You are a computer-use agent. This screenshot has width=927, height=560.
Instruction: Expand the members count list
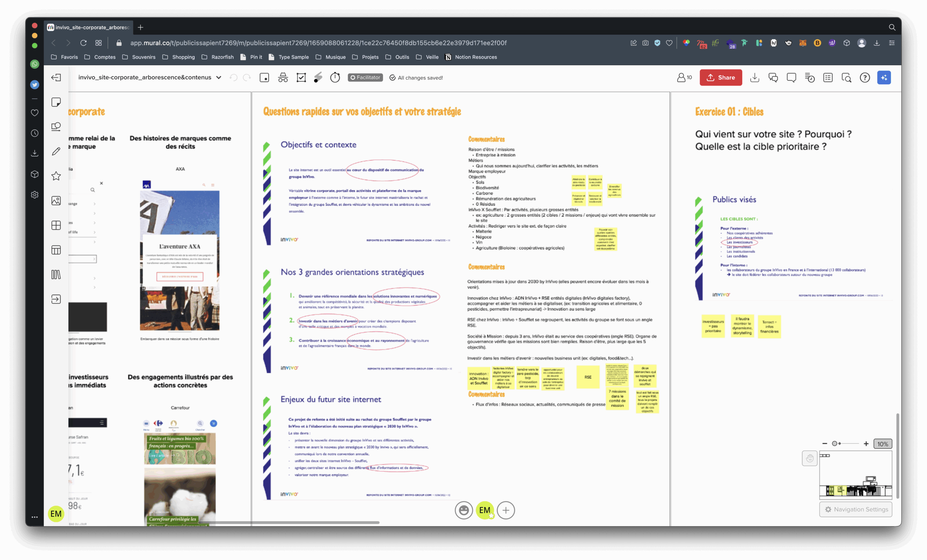(684, 77)
